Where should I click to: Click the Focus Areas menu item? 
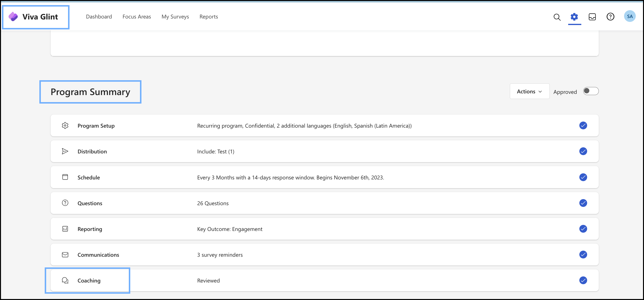137,17
